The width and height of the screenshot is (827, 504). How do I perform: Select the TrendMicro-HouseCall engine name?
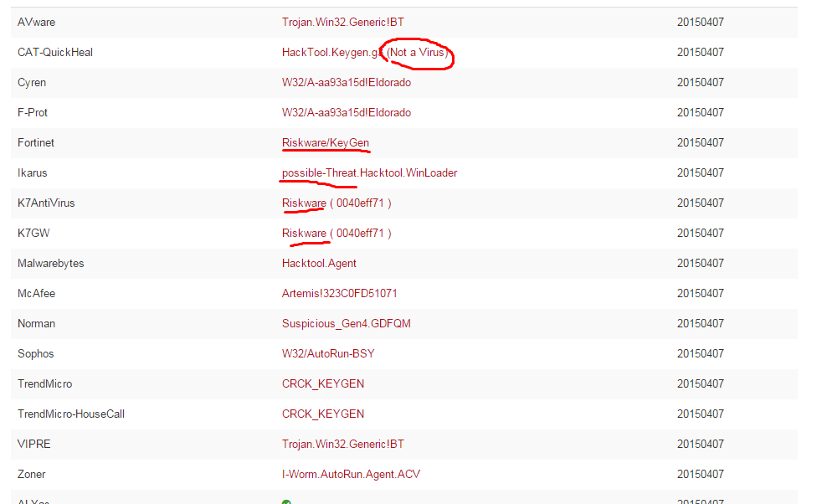click(70, 414)
